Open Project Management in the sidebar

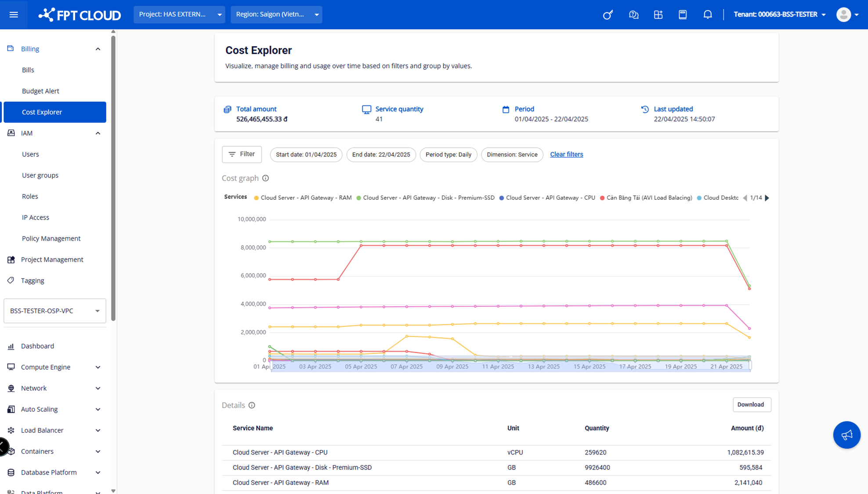click(52, 260)
